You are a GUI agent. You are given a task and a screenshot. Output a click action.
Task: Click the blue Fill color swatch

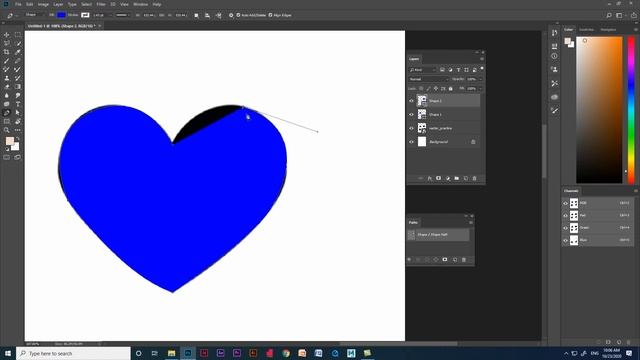click(x=61, y=15)
